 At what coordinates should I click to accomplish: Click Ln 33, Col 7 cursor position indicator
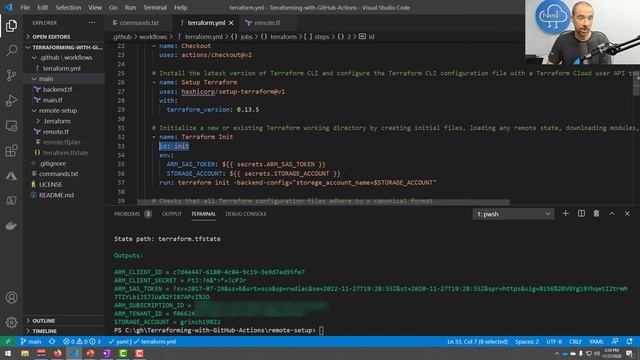[477, 341]
